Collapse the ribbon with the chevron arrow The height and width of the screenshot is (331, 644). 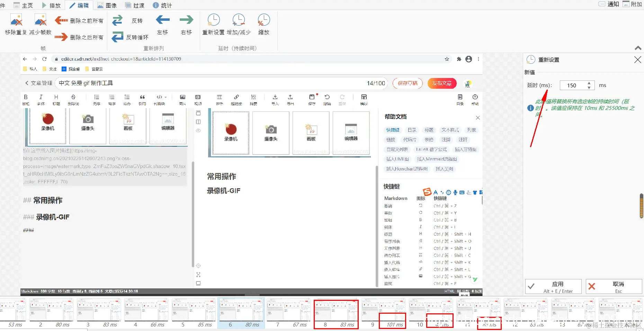click(x=638, y=48)
